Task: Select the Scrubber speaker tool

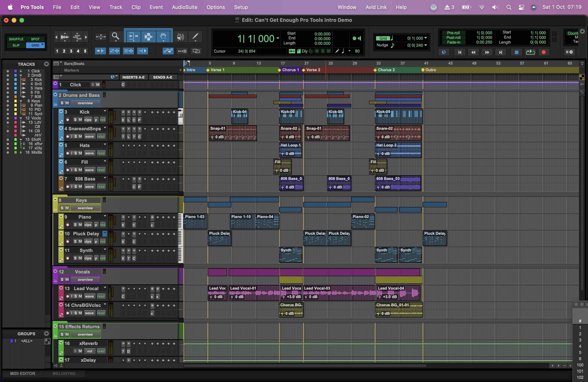Action: pos(180,37)
